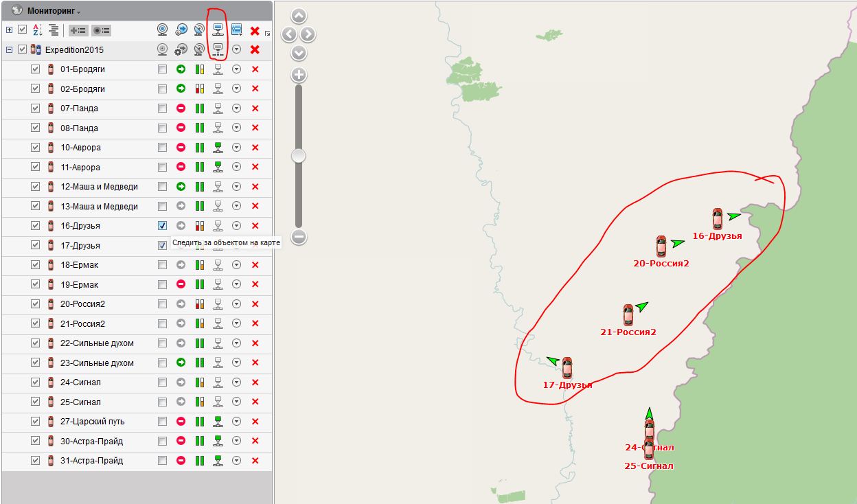Click the show units by filter button
This screenshot has height=504, width=857.
pos(101,30)
